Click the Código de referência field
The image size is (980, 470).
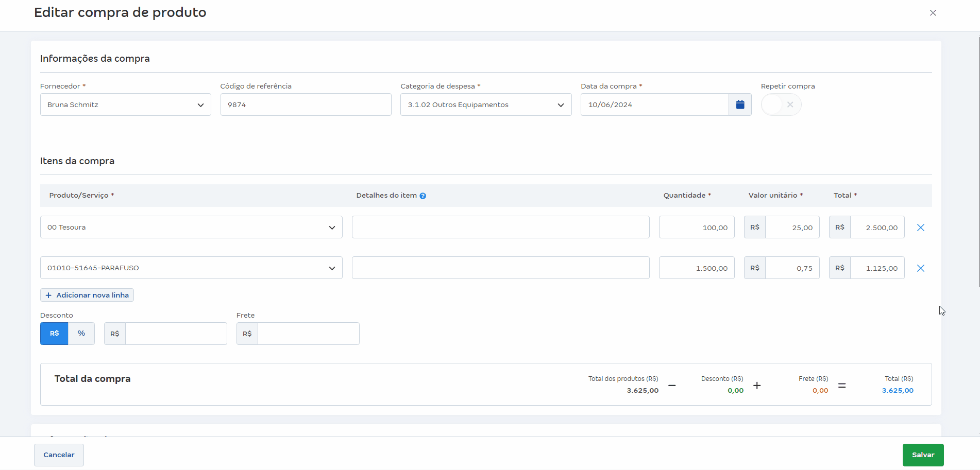pos(306,105)
